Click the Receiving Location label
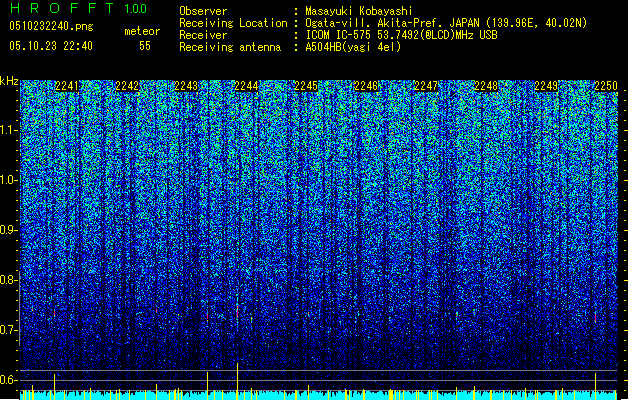Screen dimensions: 629x400 pyautogui.click(x=233, y=23)
